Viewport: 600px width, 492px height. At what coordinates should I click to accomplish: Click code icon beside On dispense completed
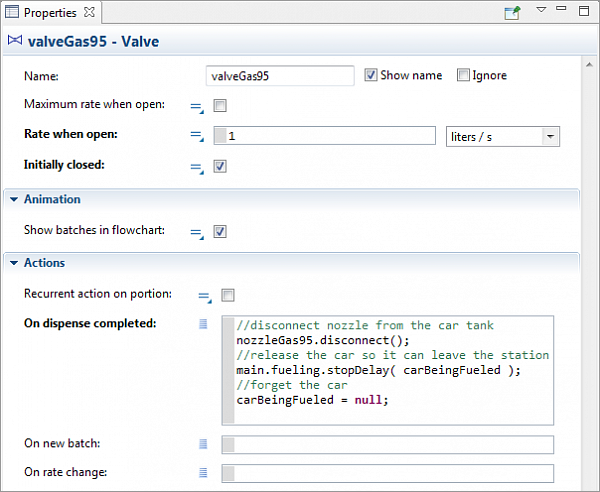[203, 323]
